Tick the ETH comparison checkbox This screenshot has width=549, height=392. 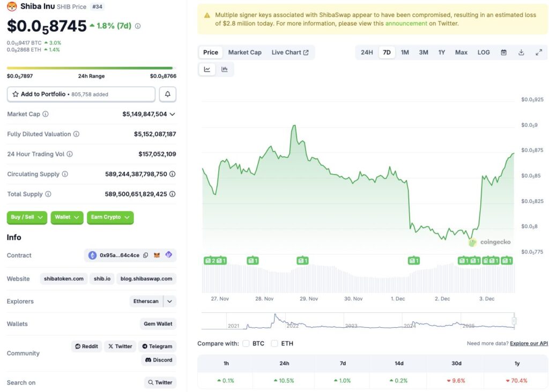coord(274,343)
